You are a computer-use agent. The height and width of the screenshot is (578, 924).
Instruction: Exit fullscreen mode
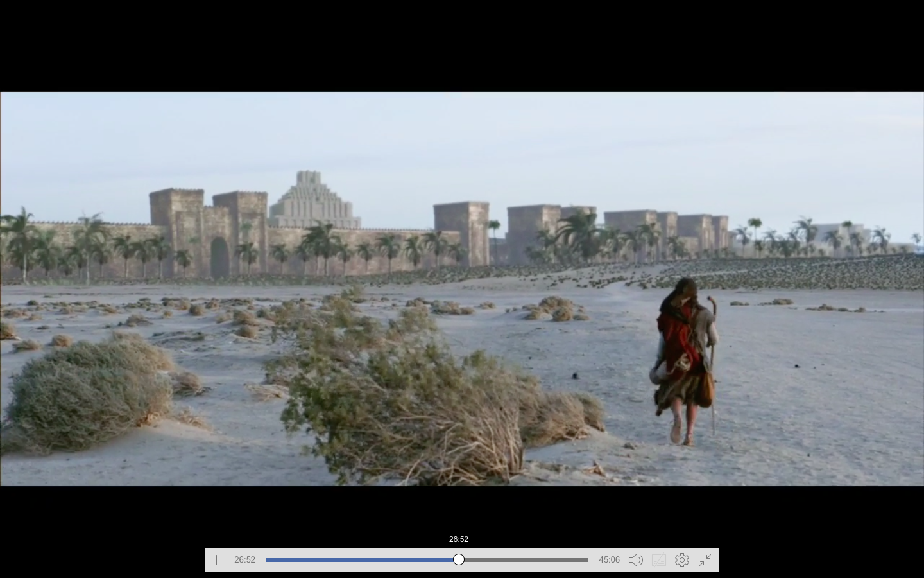[x=705, y=560]
